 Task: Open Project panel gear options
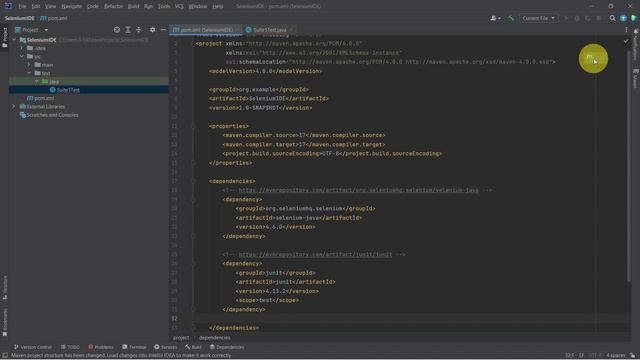[x=152, y=30]
